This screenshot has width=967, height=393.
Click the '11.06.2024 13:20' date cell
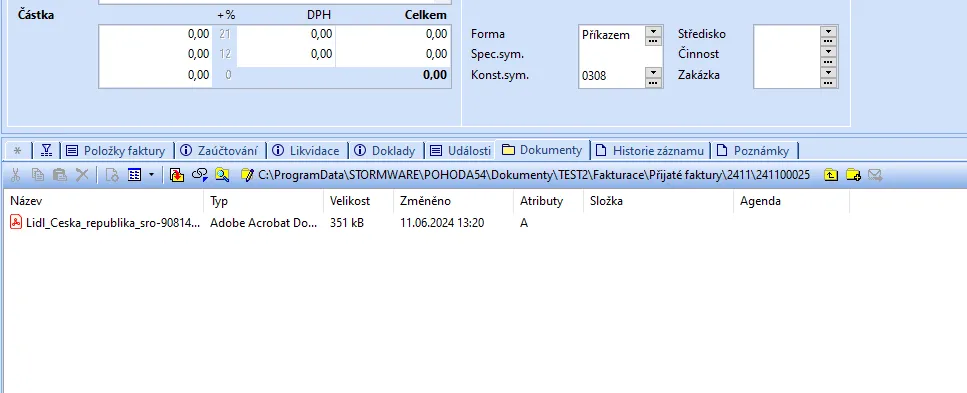[x=442, y=223]
